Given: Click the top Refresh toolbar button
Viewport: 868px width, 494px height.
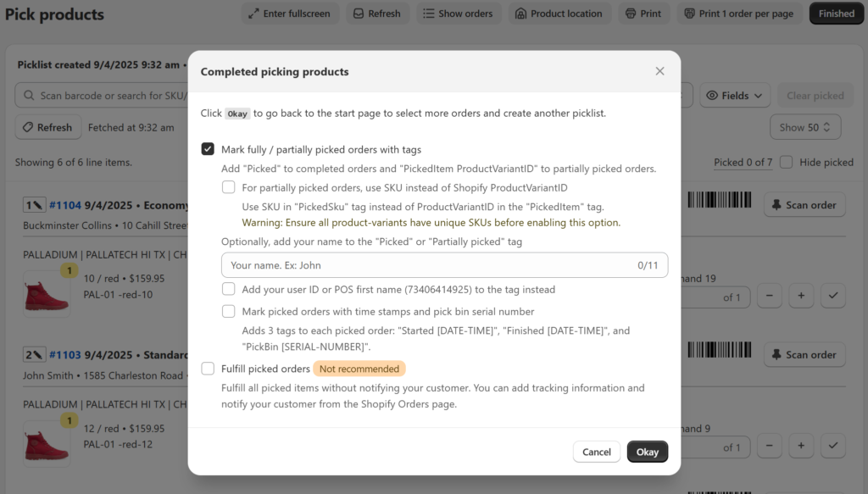Looking at the screenshot, I should (377, 14).
